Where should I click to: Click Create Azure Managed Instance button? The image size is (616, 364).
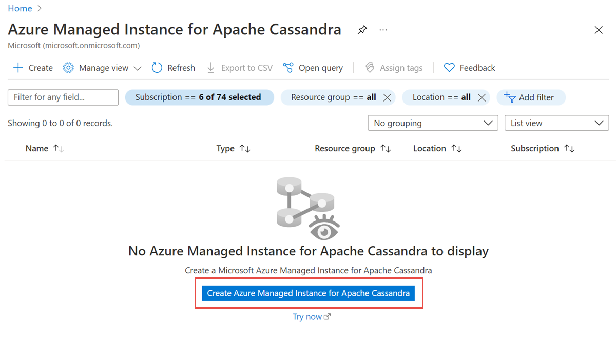click(308, 293)
